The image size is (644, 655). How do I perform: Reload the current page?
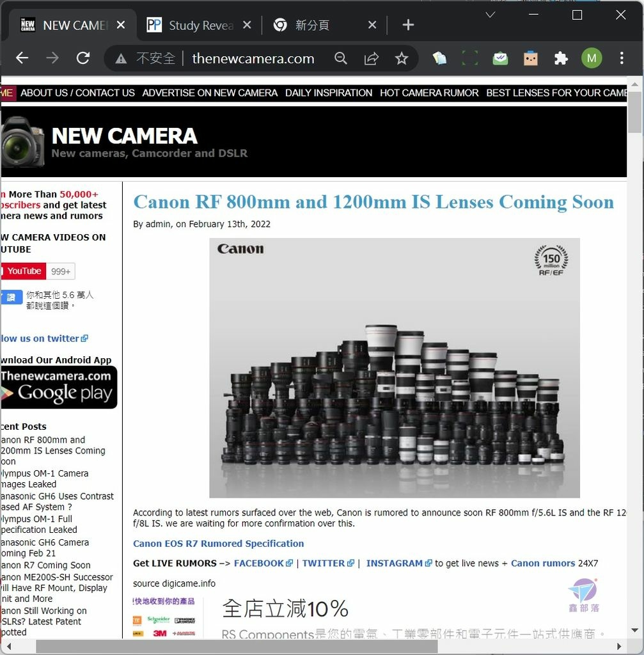tap(83, 58)
